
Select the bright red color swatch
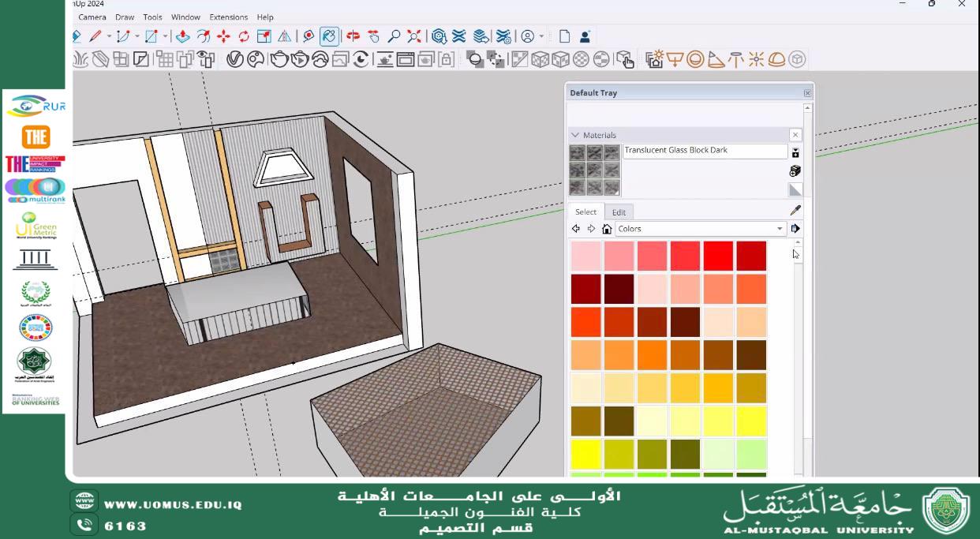point(718,255)
